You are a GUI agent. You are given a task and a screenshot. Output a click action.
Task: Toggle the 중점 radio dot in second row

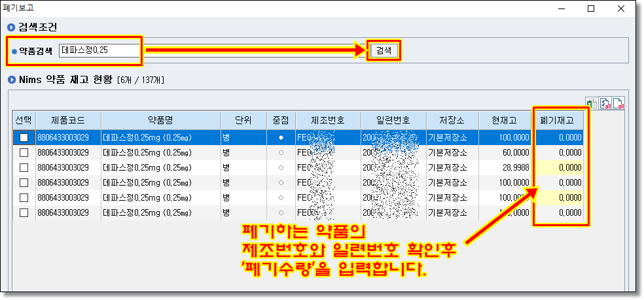pos(281,152)
